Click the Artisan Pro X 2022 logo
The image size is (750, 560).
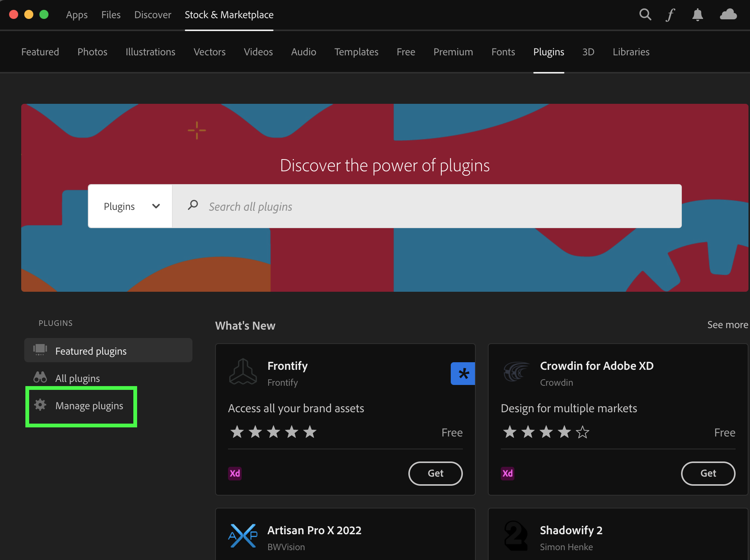coord(243,536)
